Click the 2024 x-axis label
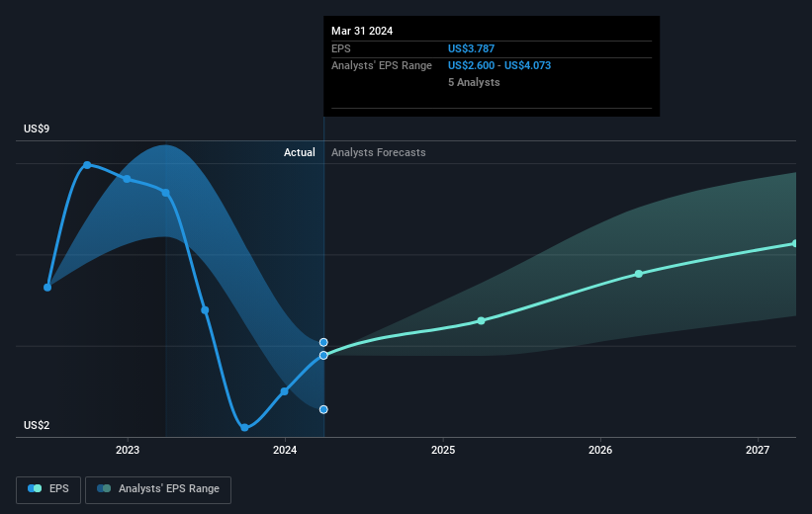The width and height of the screenshot is (812, 514). 285,450
